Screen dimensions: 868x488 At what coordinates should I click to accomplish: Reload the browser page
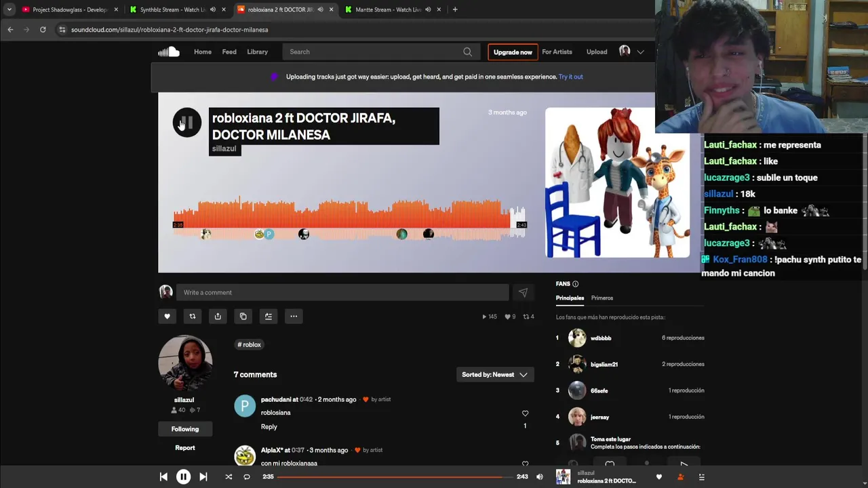pyautogui.click(x=43, y=30)
